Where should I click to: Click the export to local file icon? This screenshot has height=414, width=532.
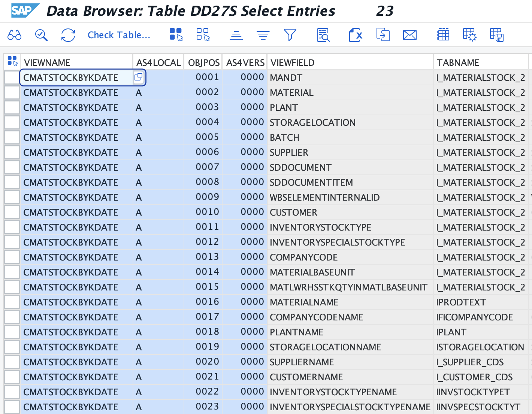(x=383, y=35)
